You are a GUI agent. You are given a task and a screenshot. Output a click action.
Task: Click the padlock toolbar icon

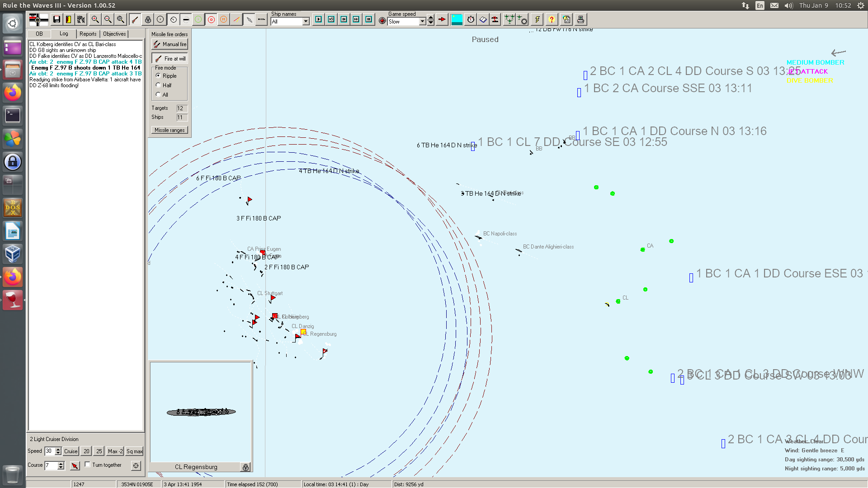[148, 19]
